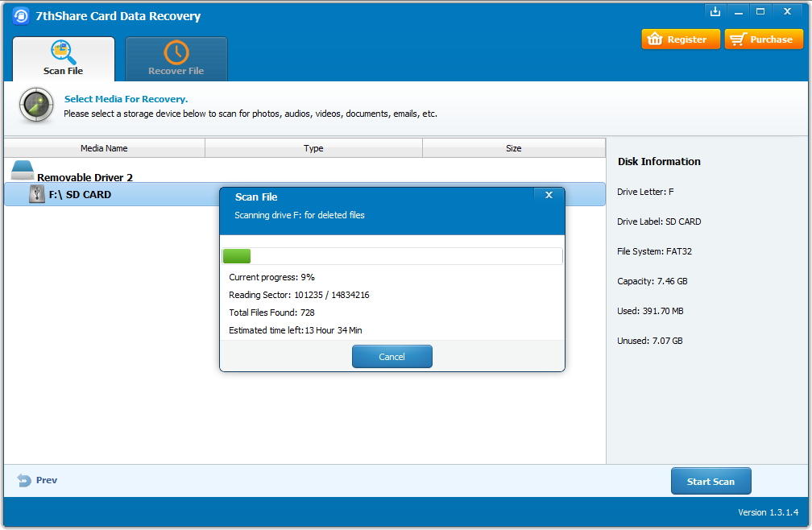The width and height of the screenshot is (812, 530).
Task: Click the 'File System: FAT32' info line
Action: [654, 251]
